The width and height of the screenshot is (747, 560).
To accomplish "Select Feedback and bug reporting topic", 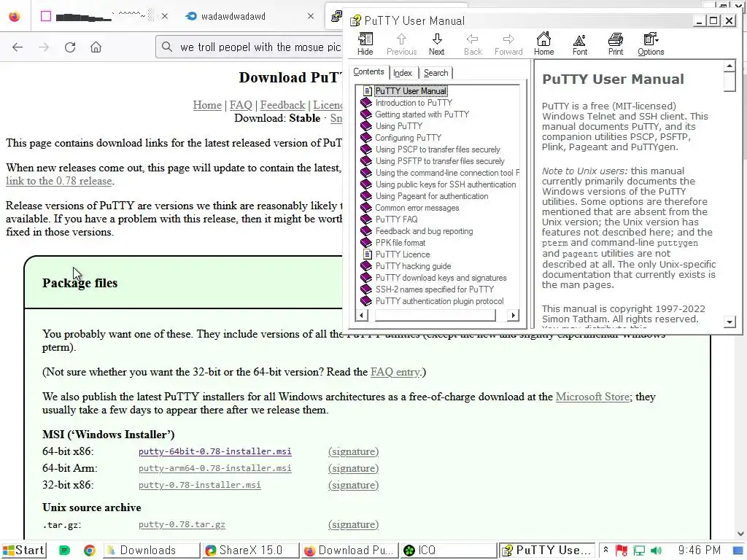I will point(424,231).
